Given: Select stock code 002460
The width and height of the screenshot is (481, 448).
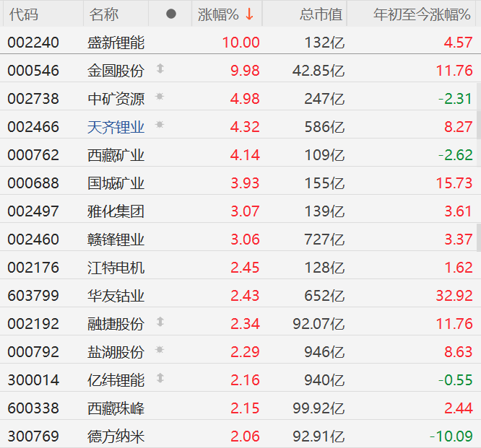Looking at the screenshot, I should point(33,240).
